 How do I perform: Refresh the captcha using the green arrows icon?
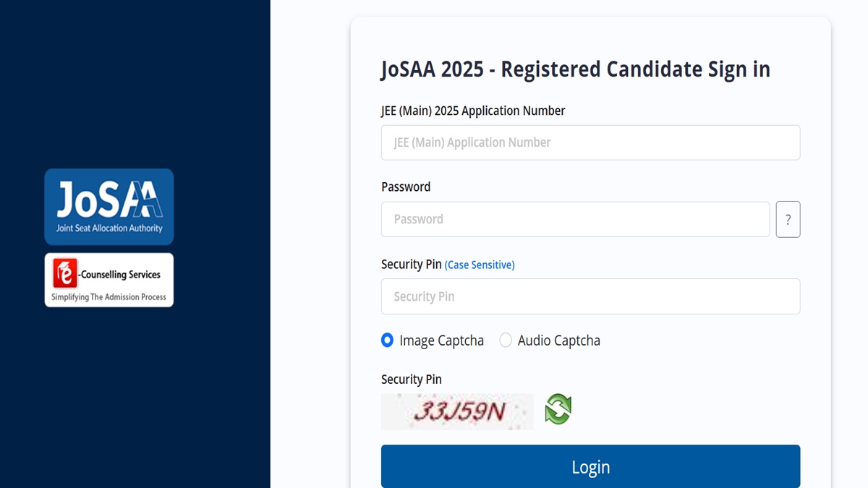point(558,409)
